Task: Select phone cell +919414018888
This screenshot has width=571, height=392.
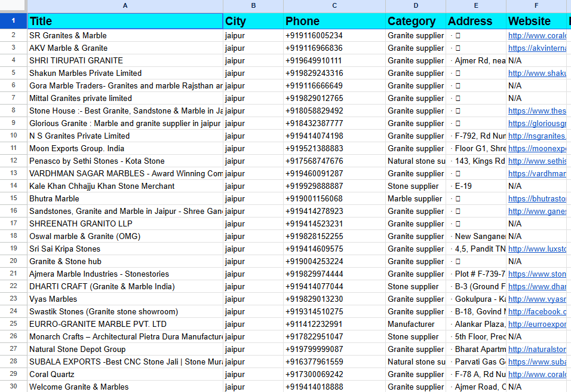Action: point(334,387)
